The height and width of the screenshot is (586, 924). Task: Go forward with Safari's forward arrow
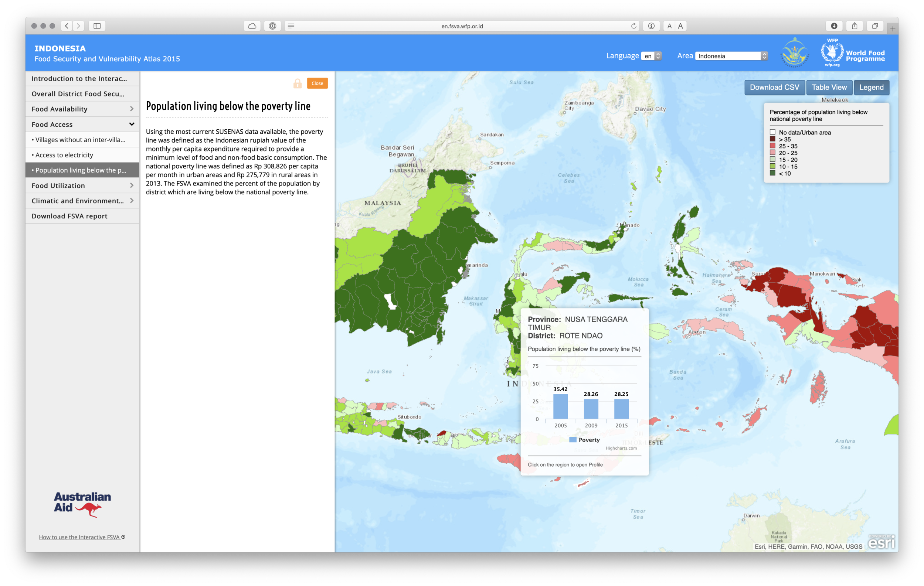[78, 26]
